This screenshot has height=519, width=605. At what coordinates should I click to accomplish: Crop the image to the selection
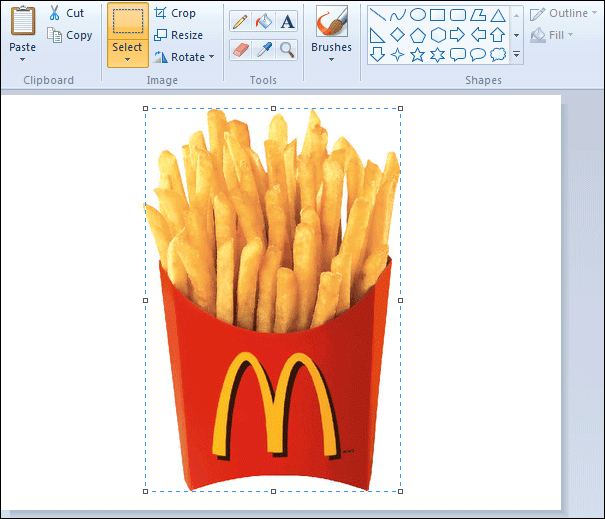[x=175, y=13]
